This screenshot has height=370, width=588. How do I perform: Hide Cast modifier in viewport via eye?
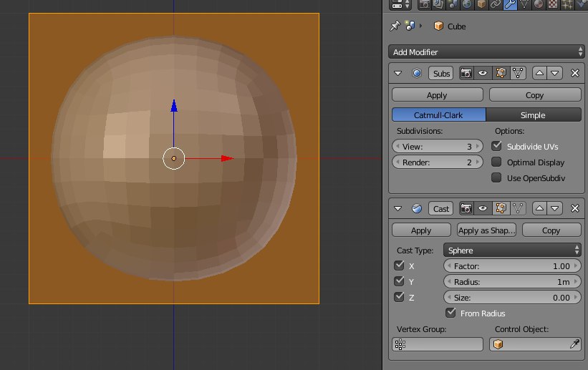click(483, 209)
